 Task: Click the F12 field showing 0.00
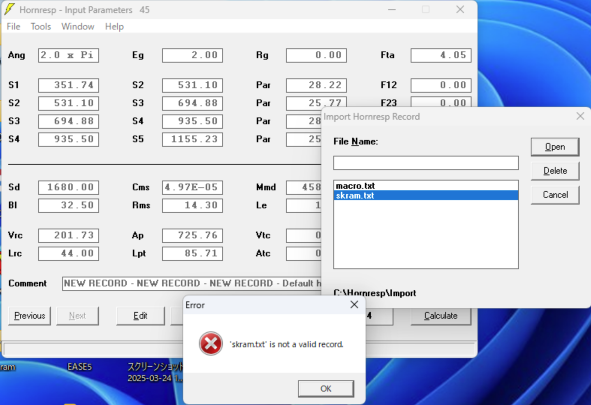click(441, 86)
